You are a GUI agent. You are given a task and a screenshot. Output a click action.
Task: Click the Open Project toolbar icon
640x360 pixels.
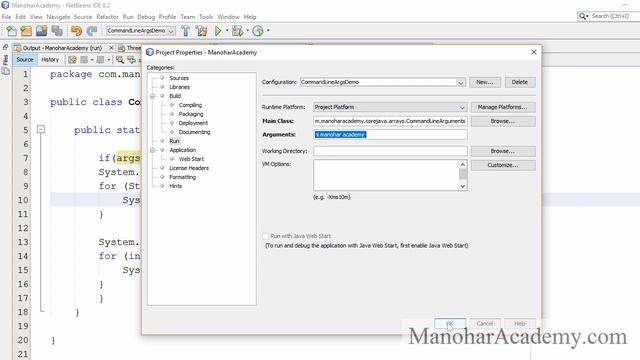pyautogui.click(x=42, y=31)
